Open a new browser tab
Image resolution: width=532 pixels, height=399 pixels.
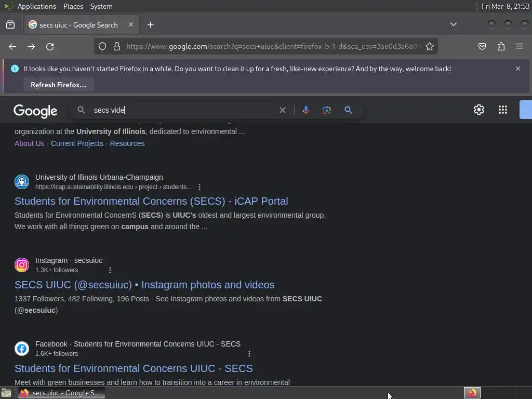pyautogui.click(x=150, y=25)
